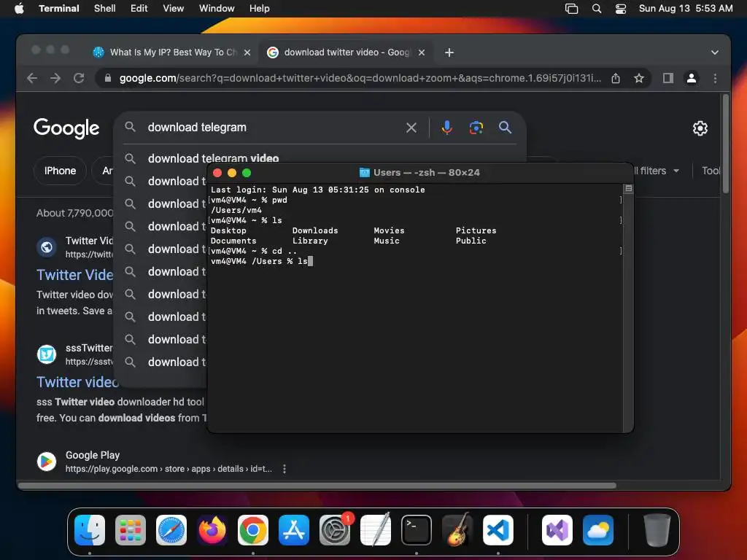This screenshot has height=560, width=747.
Task: Open GarageBand from the Dock
Action: point(457,530)
